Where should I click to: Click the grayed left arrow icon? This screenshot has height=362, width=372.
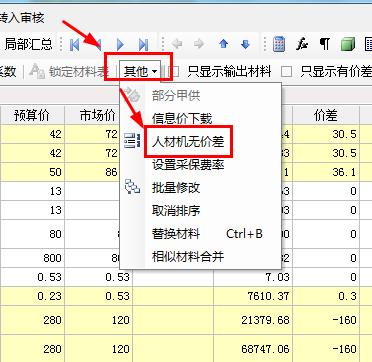pyautogui.click(x=177, y=44)
